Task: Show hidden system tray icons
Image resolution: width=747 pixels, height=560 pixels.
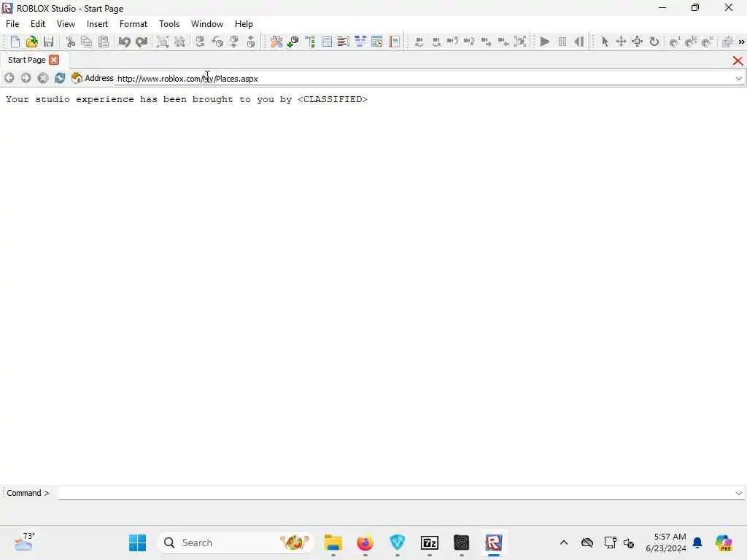Action: pyautogui.click(x=564, y=542)
